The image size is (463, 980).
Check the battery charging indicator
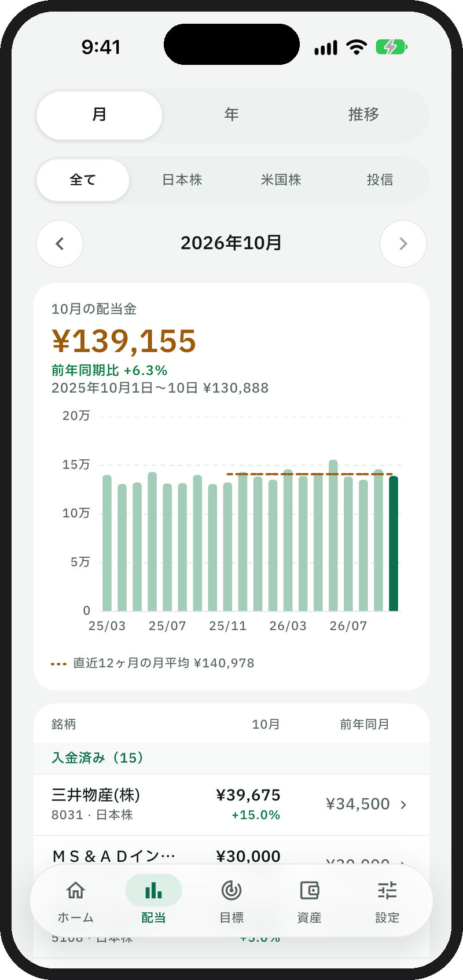coord(392,47)
